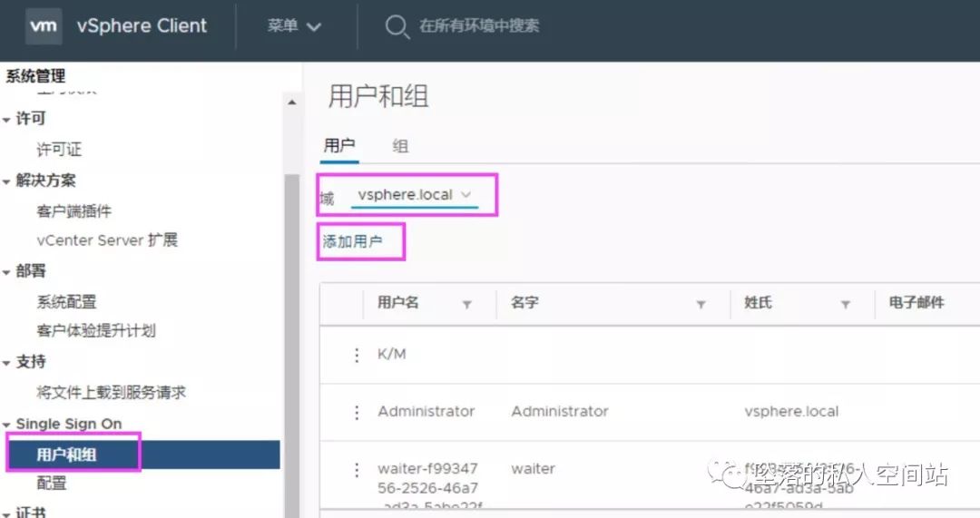Open 许可证 in the sidebar

coord(59,150)
